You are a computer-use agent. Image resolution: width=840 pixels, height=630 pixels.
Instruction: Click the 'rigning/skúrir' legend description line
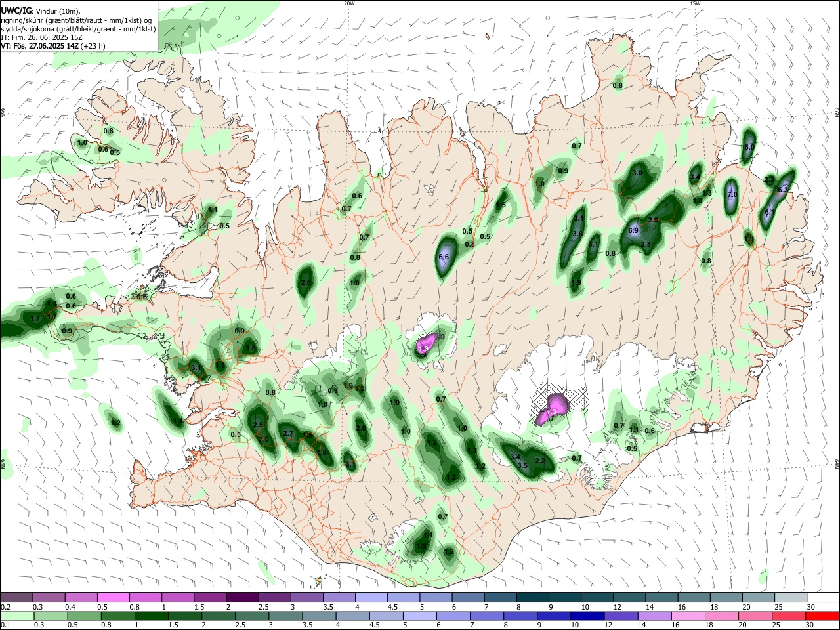coord(76,20)
